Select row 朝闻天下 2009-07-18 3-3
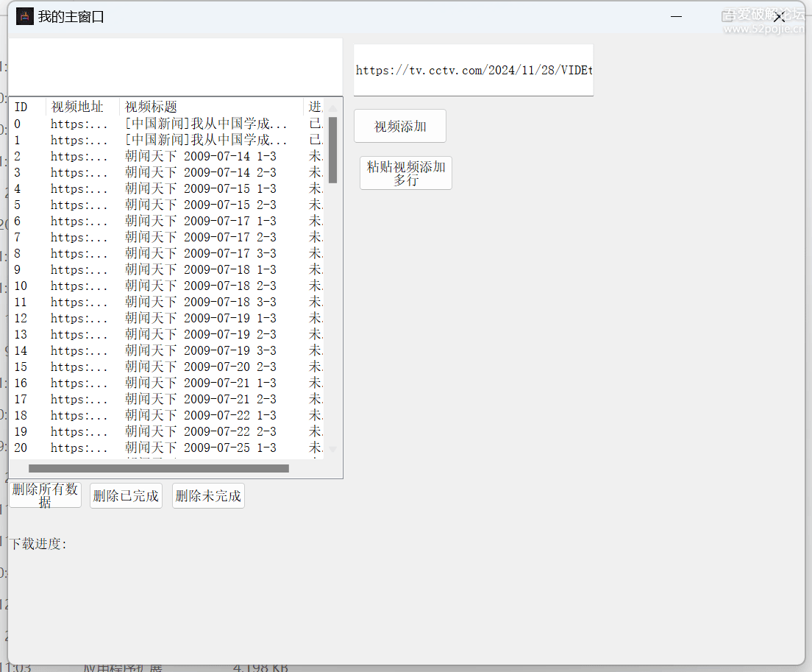The image size is (812, 672). coord(200,302)
